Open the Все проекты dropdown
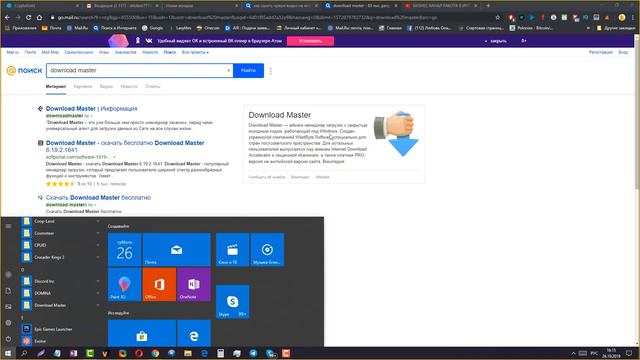This screenshot has width=640, height=360. pos(195,52)
